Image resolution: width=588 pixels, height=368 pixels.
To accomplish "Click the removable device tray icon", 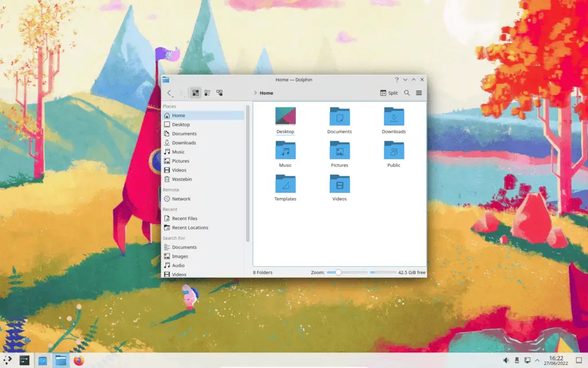I will pos(517,361).
